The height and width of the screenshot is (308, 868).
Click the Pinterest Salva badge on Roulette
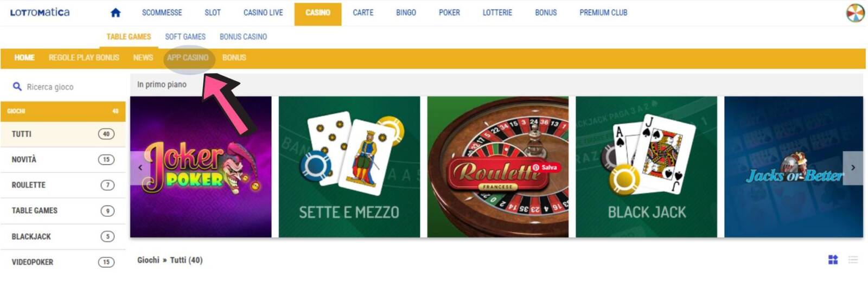tap(545, 168)
